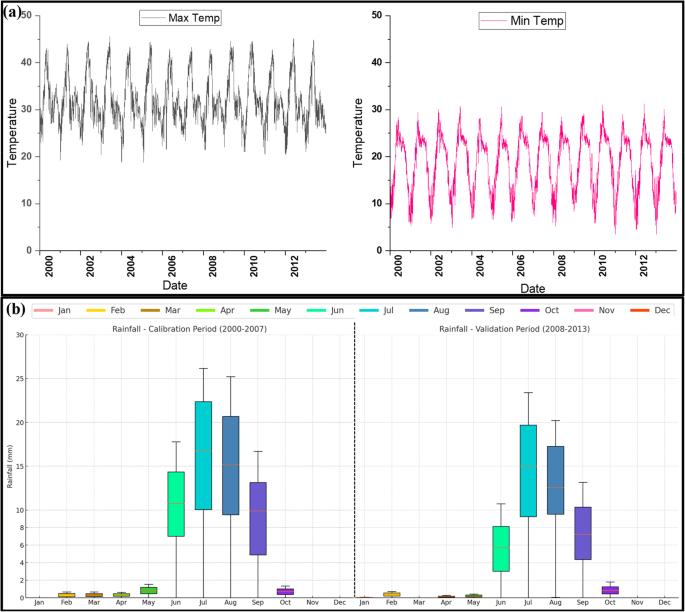Click the Aug legend label

(x=441, y=310)
